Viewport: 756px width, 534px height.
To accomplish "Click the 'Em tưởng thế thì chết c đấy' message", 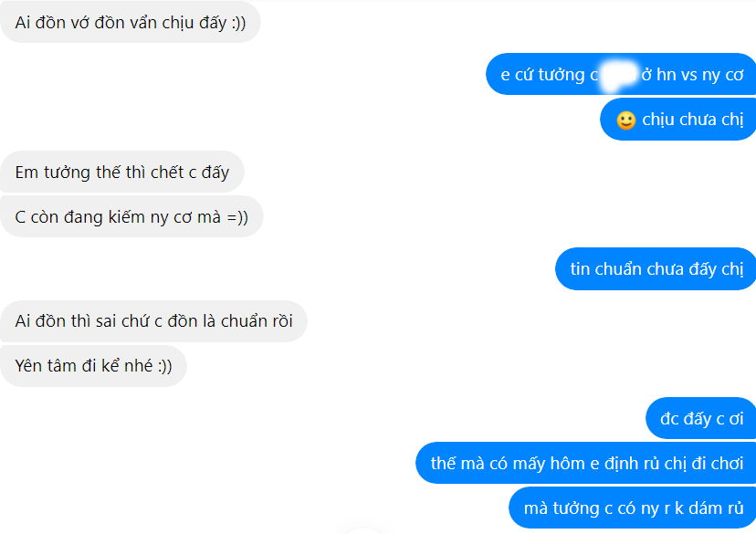I will coord(122,172).
